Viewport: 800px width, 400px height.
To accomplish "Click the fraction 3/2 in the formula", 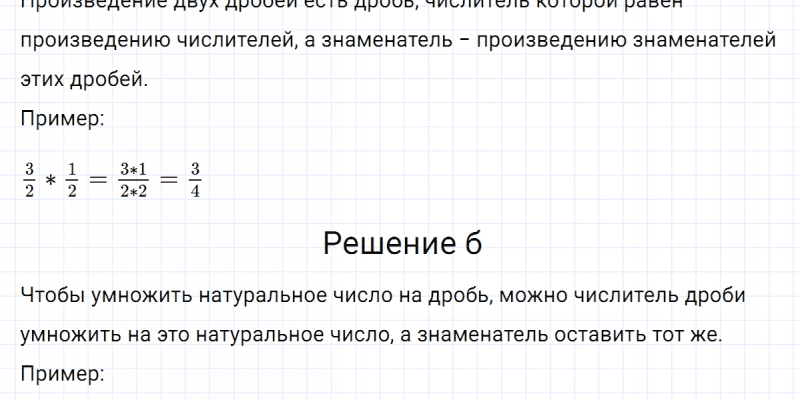I will click(29, 178).
